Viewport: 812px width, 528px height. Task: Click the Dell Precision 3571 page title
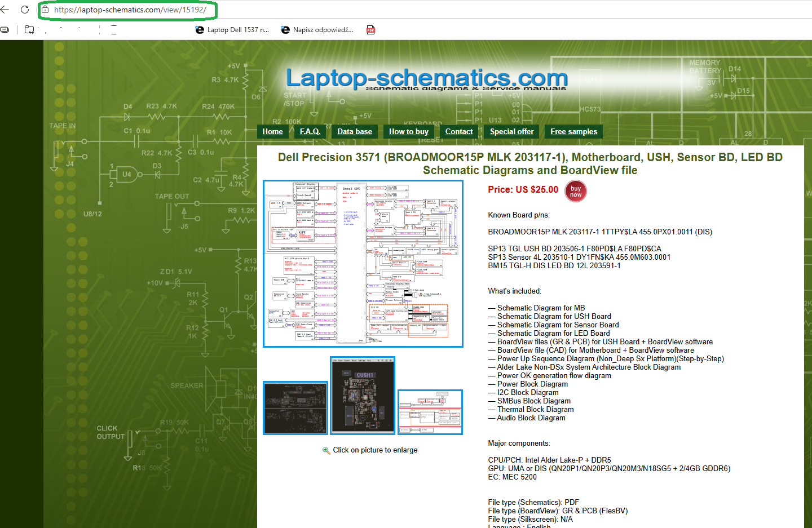(530, 163)
